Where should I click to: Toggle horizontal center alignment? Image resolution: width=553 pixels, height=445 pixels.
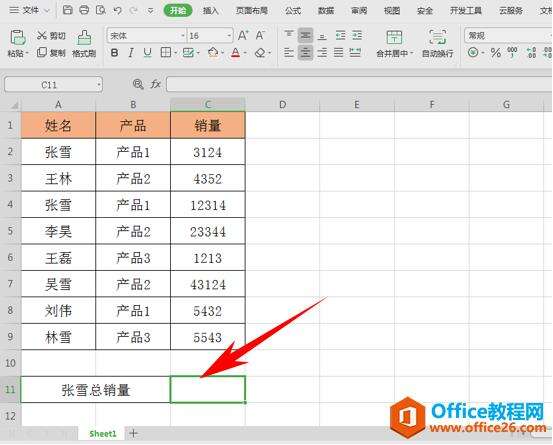[305, 53]
